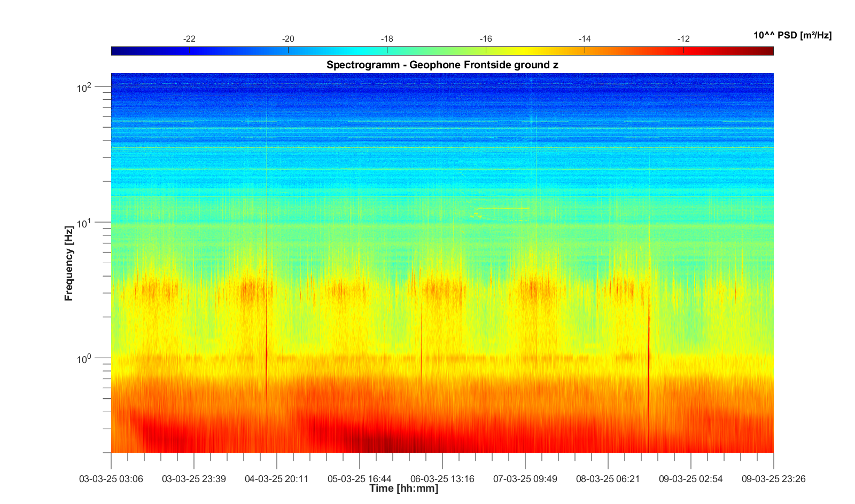Click the plot title 'Spectrogramm - Geophone Frontside ground z'

click(442, 65)
